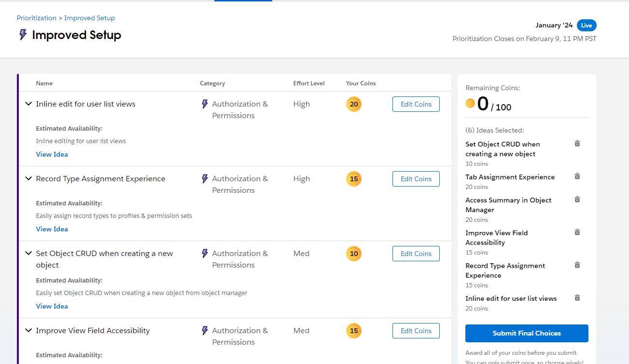Collapse the Set Object CRUD row
Image resolution: width=629 pixels, height=364 pixels.
point(28,254)
